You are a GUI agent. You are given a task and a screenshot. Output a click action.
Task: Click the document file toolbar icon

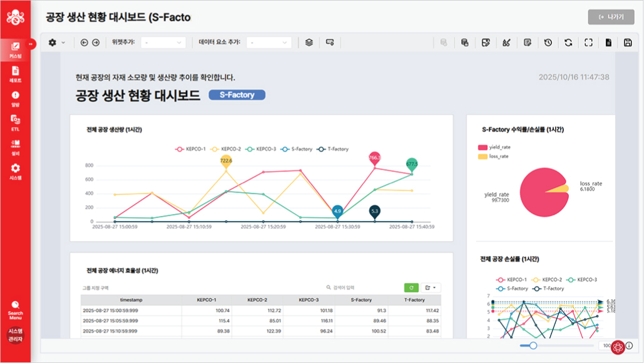[608, 43]
